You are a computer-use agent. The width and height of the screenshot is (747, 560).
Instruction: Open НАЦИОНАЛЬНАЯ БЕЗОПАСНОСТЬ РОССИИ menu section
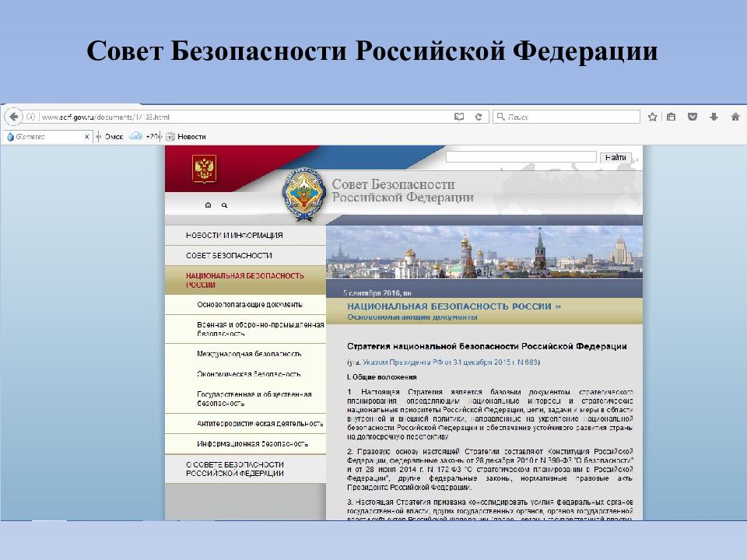click(x=245, y=280)
